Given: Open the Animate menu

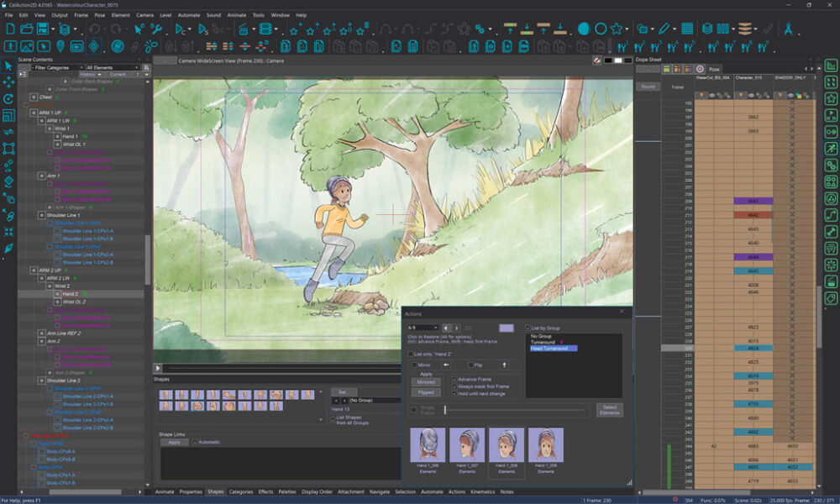Looking at the screenshot, I should click(x=237, y=15).
